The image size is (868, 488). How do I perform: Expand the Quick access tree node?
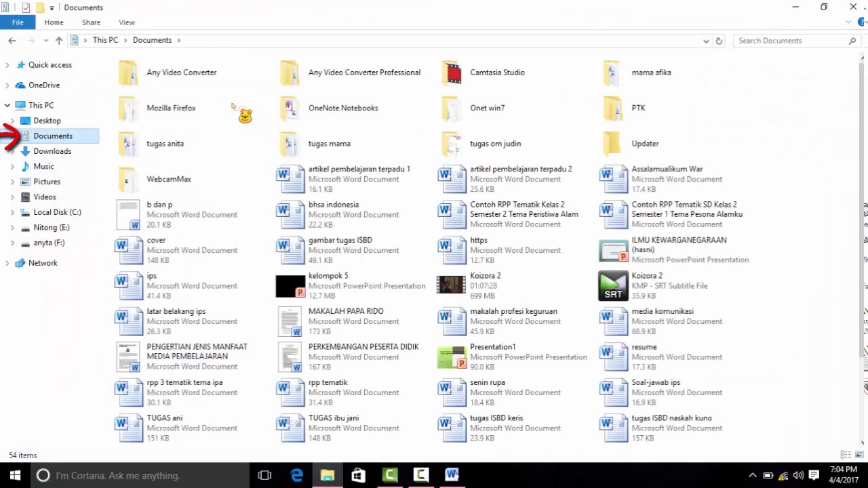click(7, 65)
